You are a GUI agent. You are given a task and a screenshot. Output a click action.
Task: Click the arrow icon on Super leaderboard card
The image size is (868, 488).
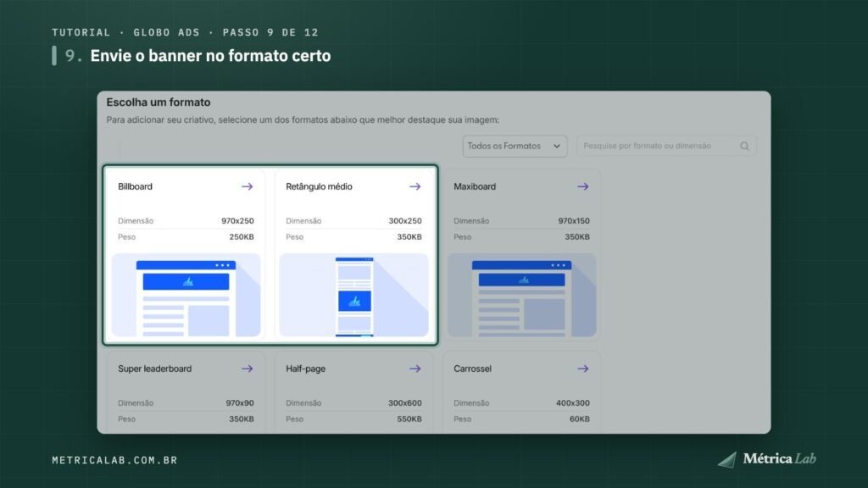(x=247, y=369)
